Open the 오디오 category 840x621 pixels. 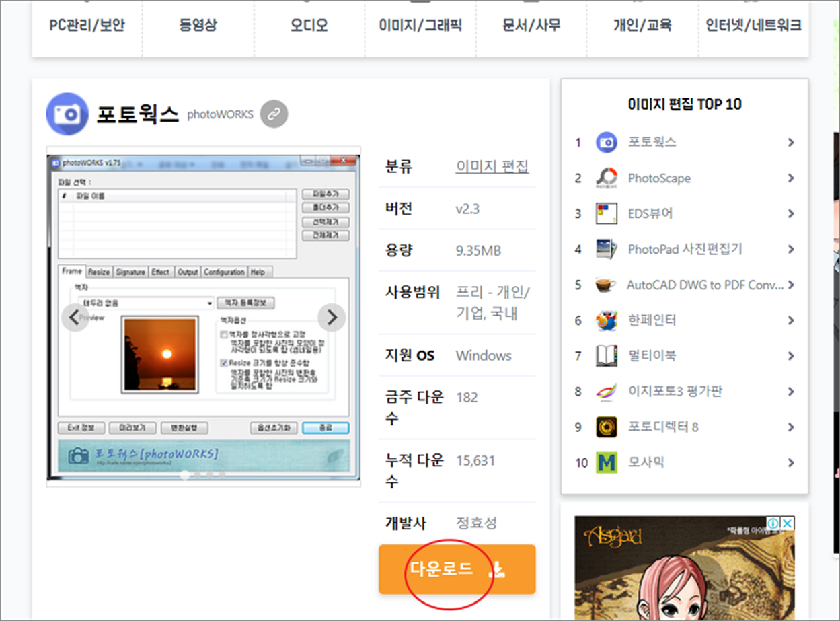(x=309, y=26)
